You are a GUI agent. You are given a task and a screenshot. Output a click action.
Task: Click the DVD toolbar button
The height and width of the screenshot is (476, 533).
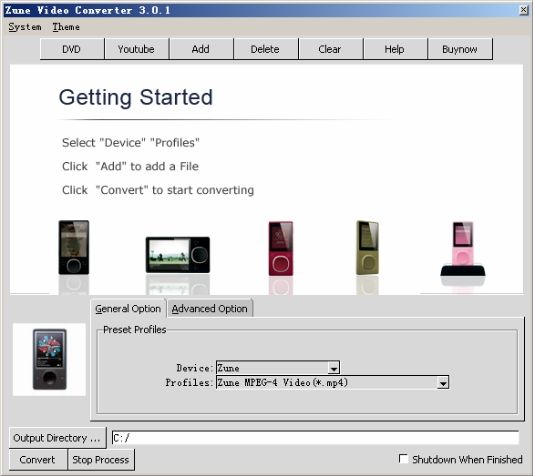tap(72, 49)
